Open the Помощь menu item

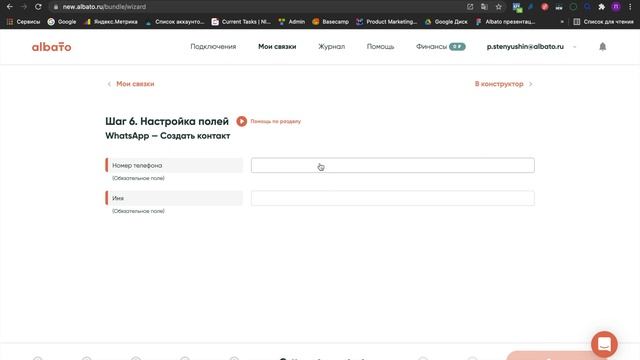[x=380, y=47]
